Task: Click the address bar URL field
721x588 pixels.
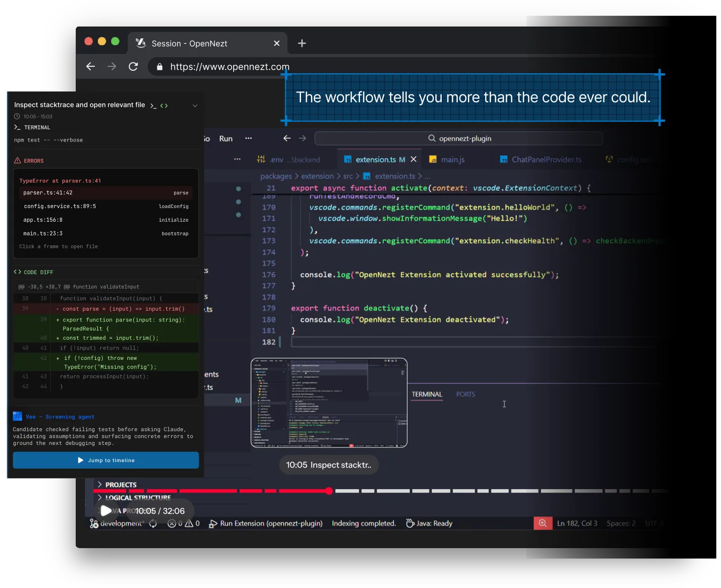Action: coord(230,67)
